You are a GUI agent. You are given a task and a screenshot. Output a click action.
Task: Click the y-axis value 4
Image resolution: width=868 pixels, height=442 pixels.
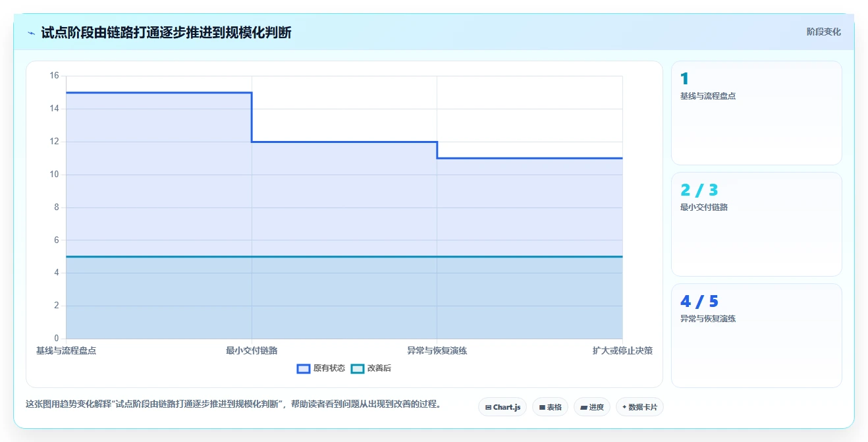57,273
